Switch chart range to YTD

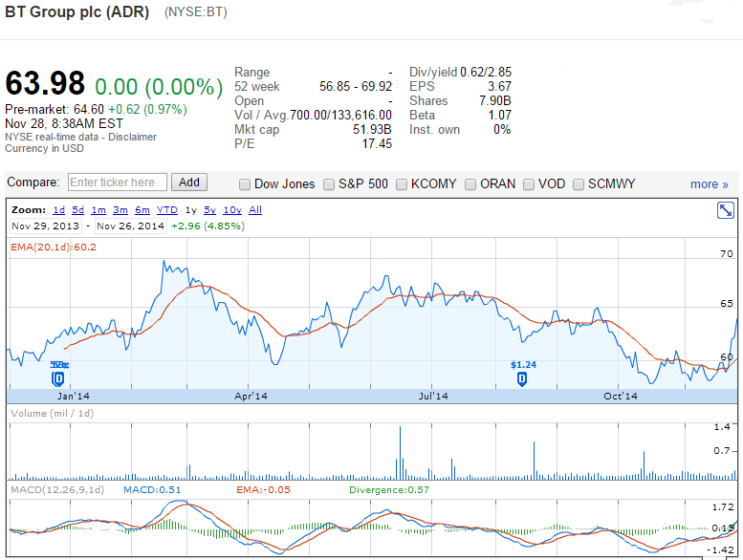click(x=166, y=209)
